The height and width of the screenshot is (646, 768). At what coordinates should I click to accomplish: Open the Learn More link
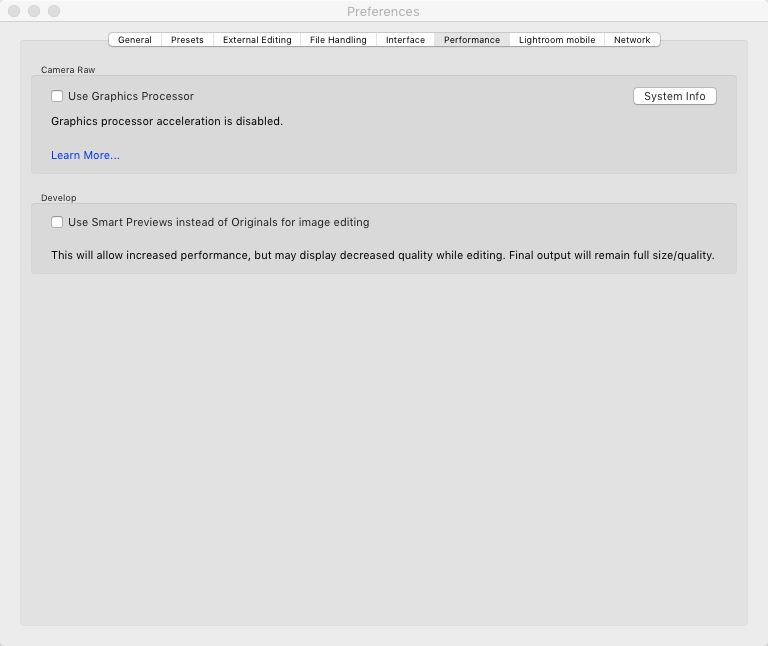(x=85, y=155)
